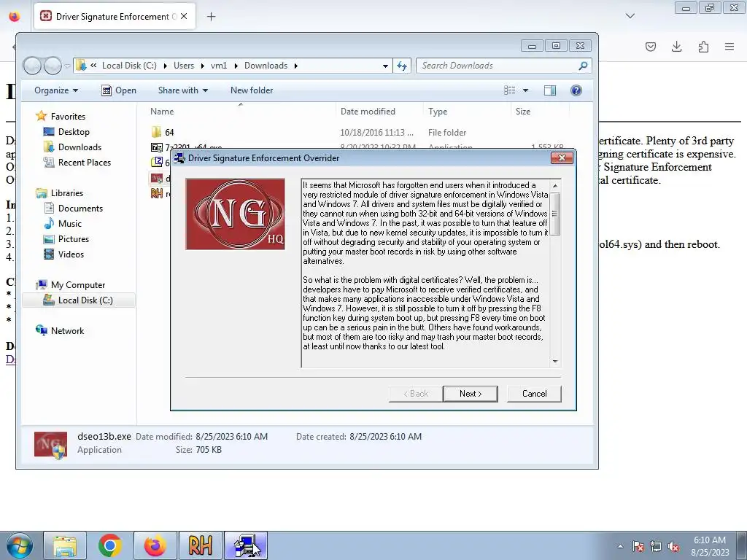
Task: Click the muted volume tray icon
Action: point(673,546)
